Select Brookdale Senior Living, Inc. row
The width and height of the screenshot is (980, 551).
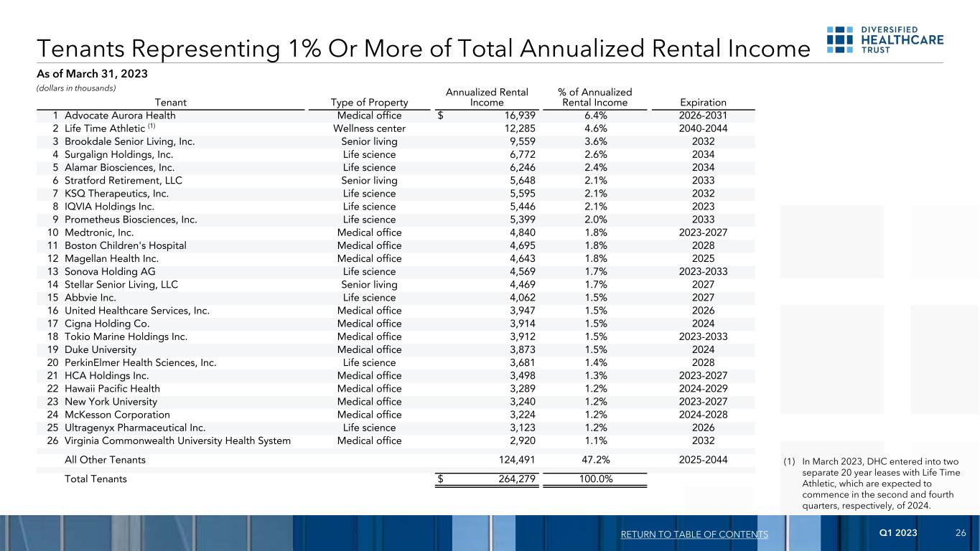129,141
